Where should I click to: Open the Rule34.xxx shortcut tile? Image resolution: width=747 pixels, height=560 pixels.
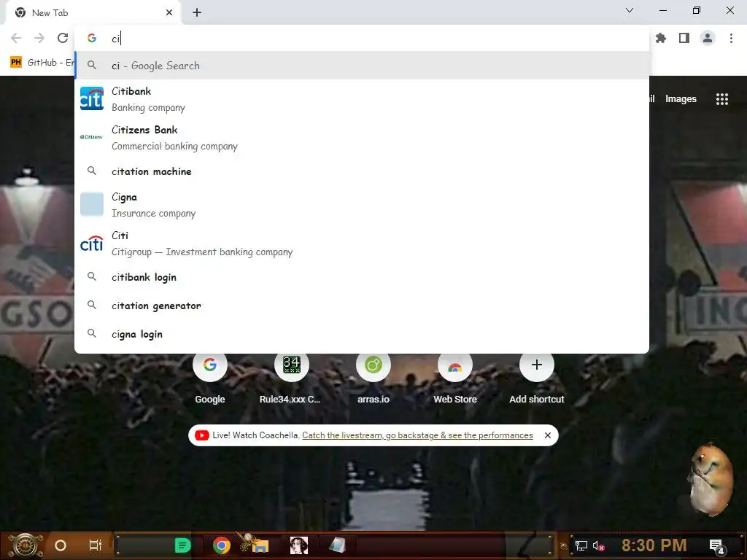[x=290, y=378]
